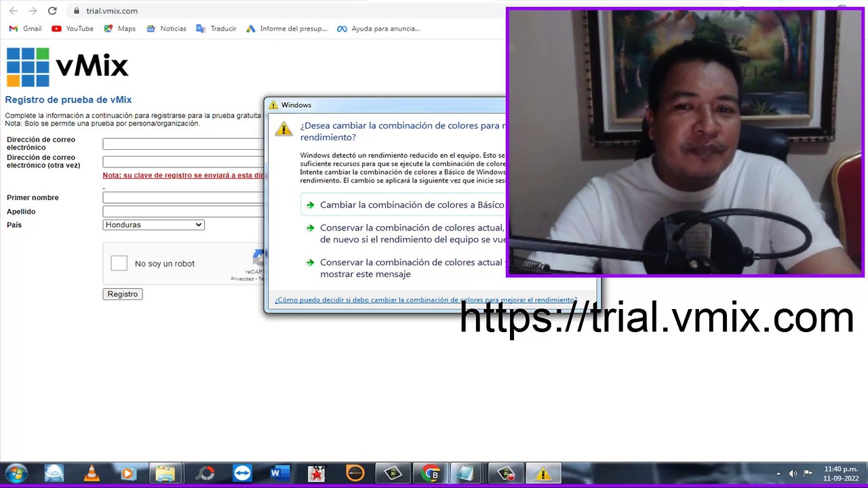Open the 'Ayuda para anuncia...' bookmark
This screenshot has width=868, height=488.
point(378,28)
